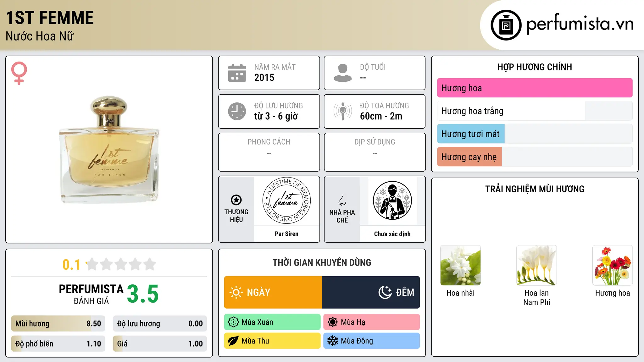The height and width of the screenshot is (362, 644).
Task: Click the 0.1 user rating number
Action: tap(71, 265)
